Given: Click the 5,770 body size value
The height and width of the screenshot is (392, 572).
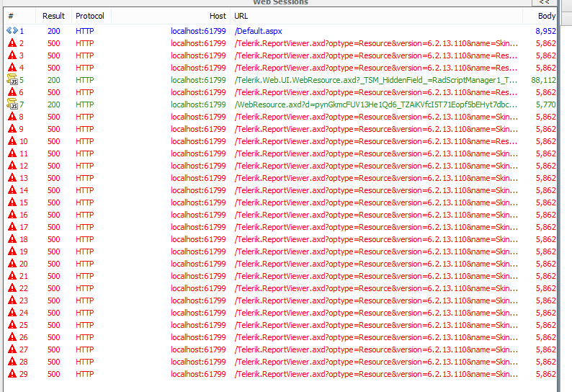Looking at the screenshot, I should 545,104.
